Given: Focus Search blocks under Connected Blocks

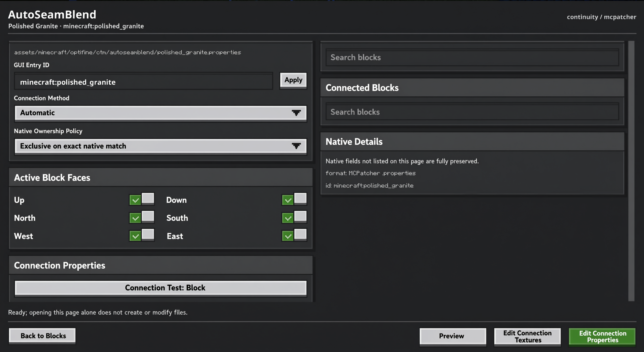Looking at the screenshot, I should click(472, 111).
